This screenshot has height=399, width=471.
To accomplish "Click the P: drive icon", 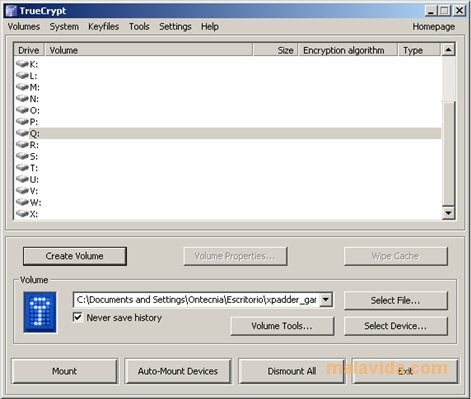I will (22, 121).
